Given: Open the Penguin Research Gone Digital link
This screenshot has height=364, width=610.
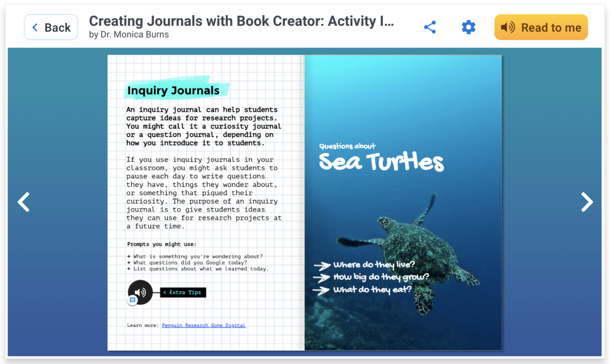Looking at the screenshot, I should [x=203, y=325].
